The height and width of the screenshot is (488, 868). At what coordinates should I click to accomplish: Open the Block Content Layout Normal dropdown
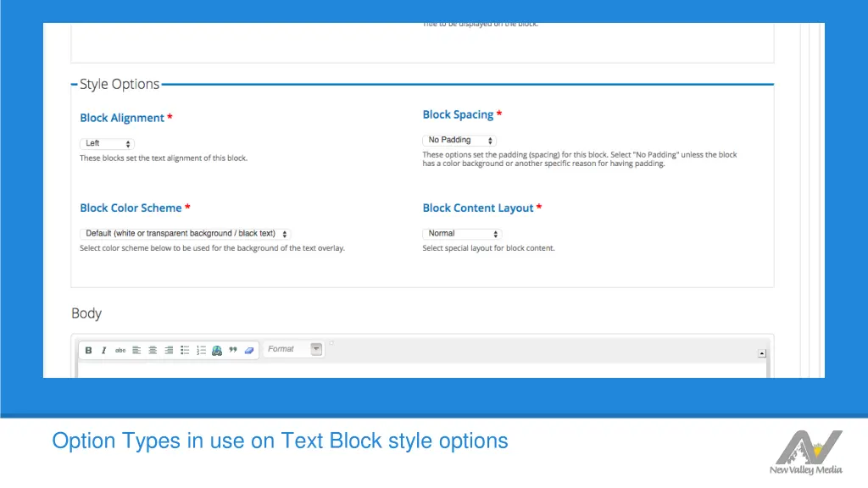462,234
